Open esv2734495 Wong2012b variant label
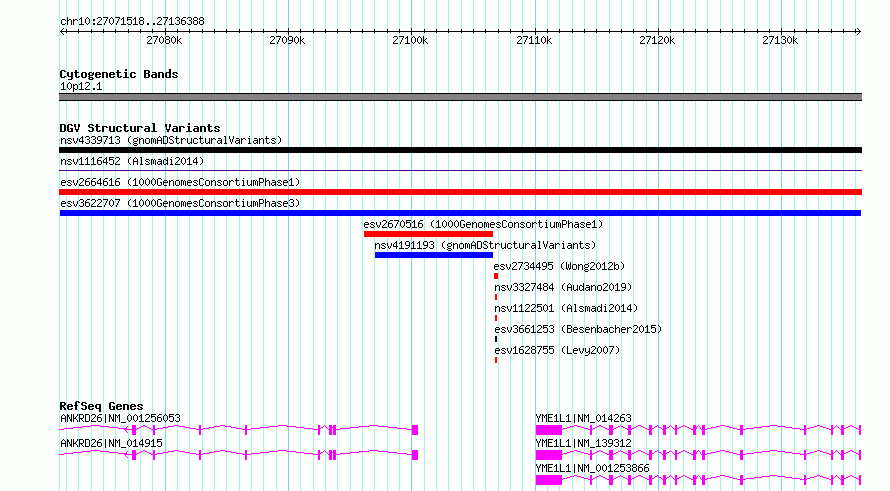890x491 pixels. tap(559, 266)
